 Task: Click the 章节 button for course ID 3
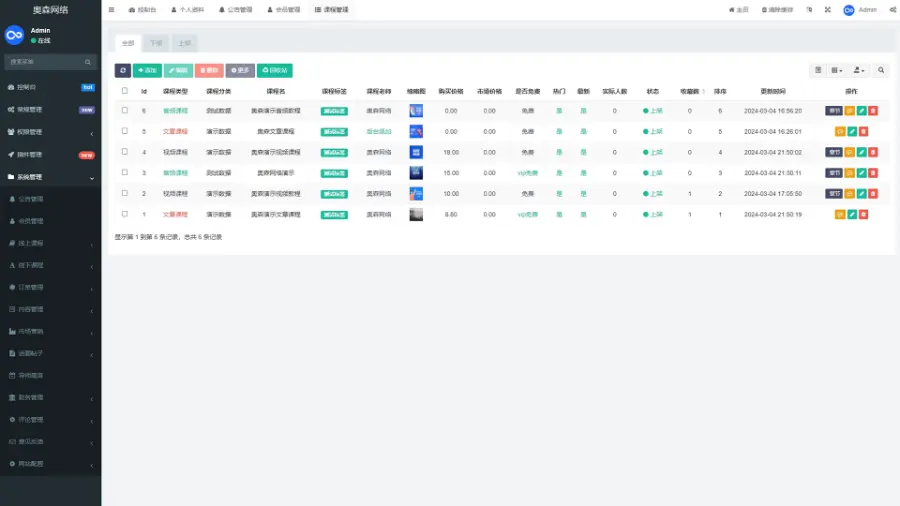click(833, 173)
